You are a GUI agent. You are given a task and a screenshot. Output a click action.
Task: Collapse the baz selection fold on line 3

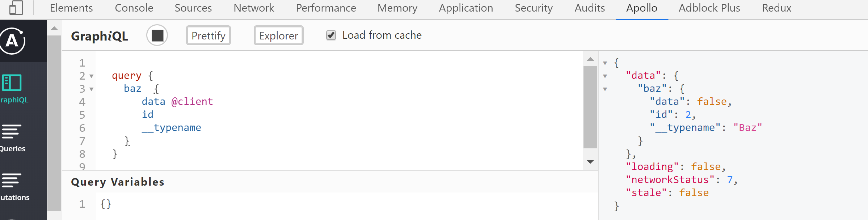pyautogui.click(x=91, y=89)
